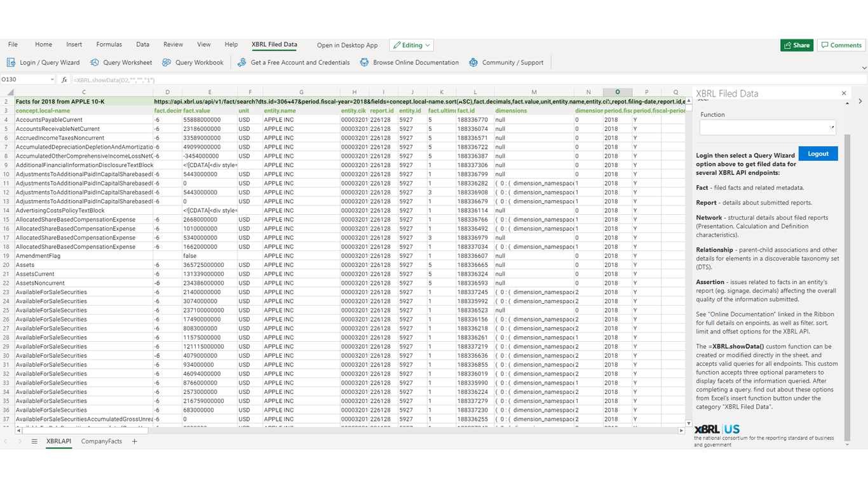
Task: Click the sheet's vertical scroll down arrow
Action: click(x=688, y=423)
